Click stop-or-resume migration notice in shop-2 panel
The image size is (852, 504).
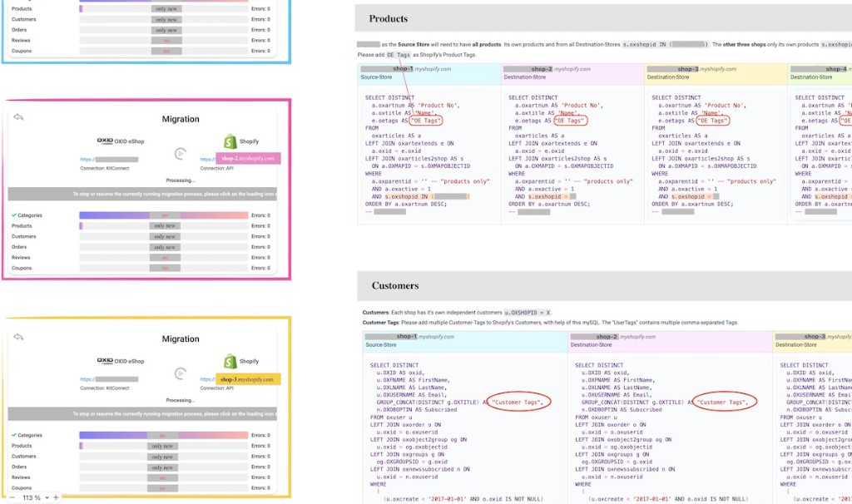pos(142,194)
